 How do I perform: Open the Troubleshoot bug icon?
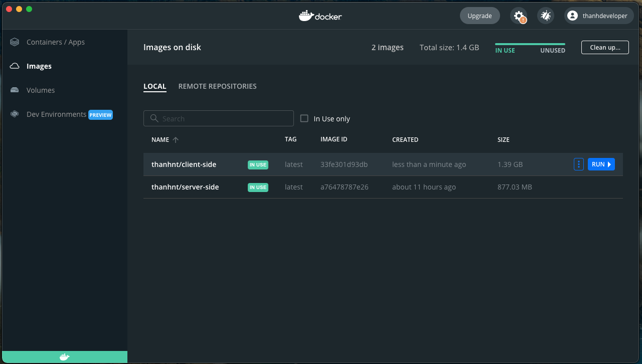545,16
